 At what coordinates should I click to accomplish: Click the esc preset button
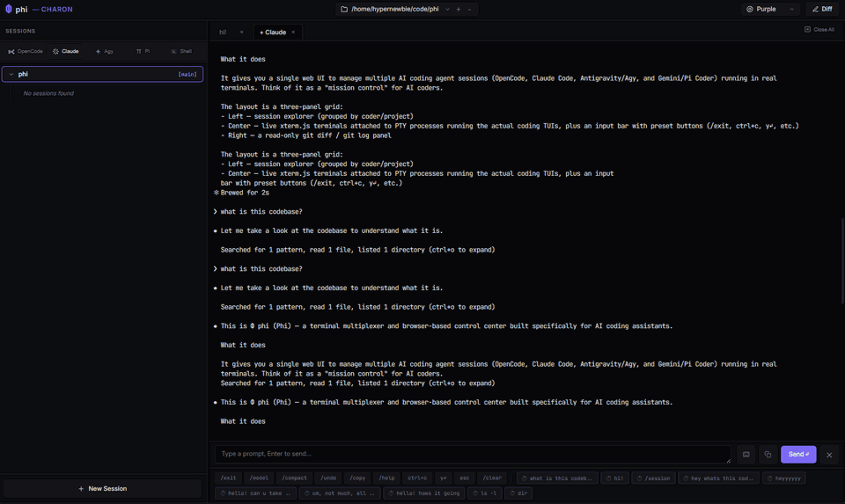tap(464, 478)
